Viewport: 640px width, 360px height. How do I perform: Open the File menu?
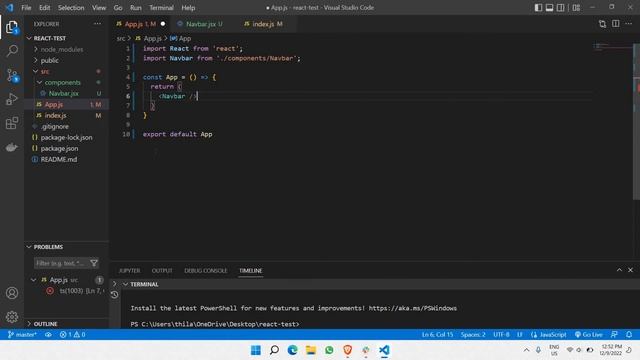(x=26, y=8)
